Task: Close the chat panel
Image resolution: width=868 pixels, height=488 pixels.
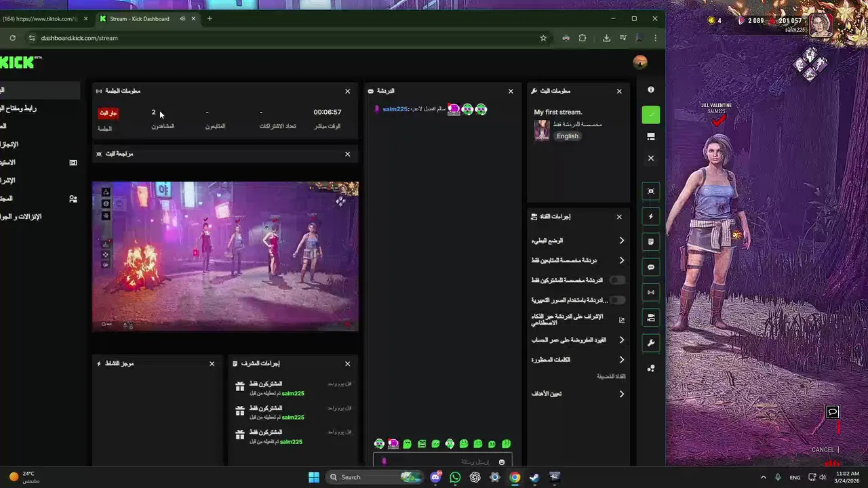Action: [511, 91]
